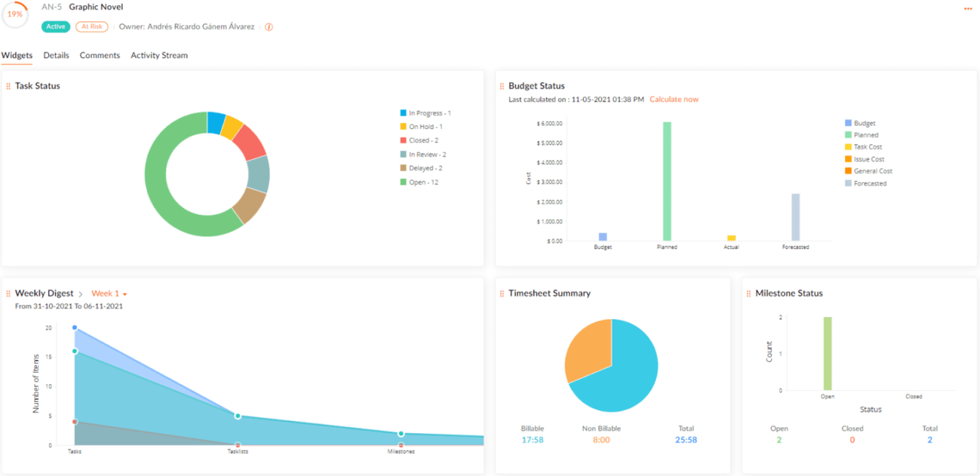This screenshot has height=476, width=980.
Task: Click the Billable 17:58 value
Action: point(532,440)
